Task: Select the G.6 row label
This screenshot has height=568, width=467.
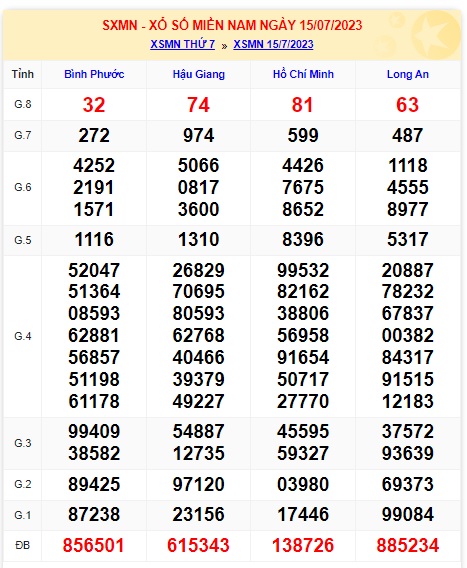Action: (x=23, y=188)
